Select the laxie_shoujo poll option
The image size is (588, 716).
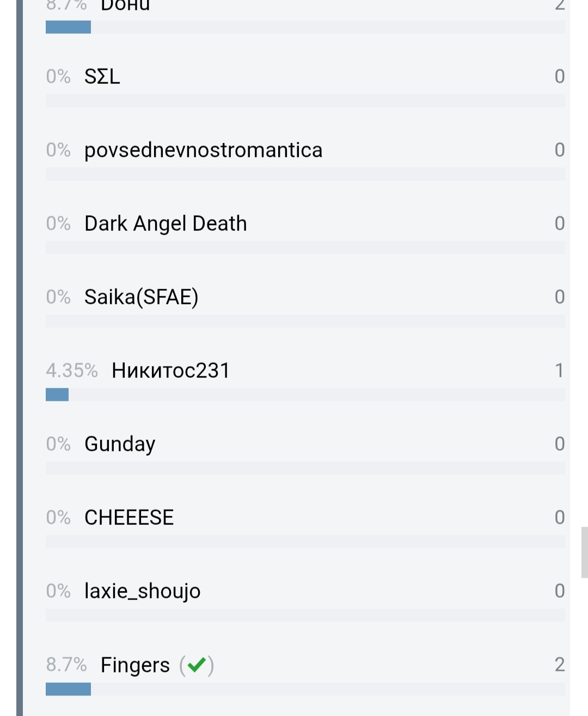pos(142,591)
